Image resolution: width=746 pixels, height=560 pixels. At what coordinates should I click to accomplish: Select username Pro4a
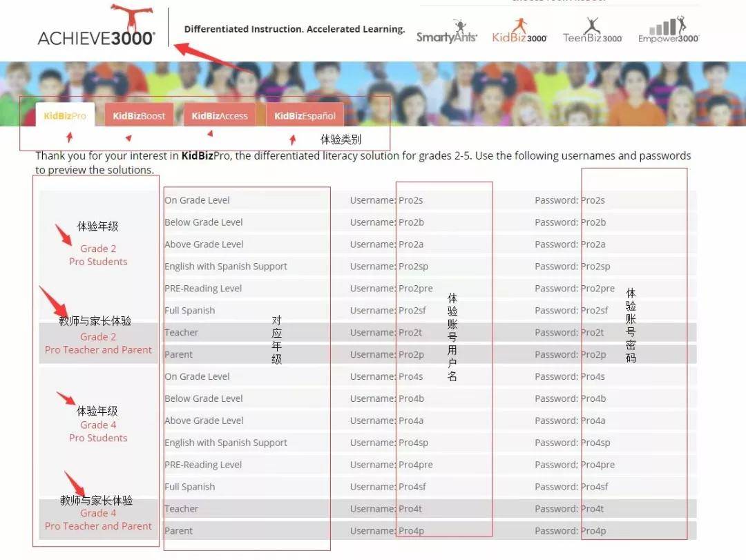[x=411, y=421]
